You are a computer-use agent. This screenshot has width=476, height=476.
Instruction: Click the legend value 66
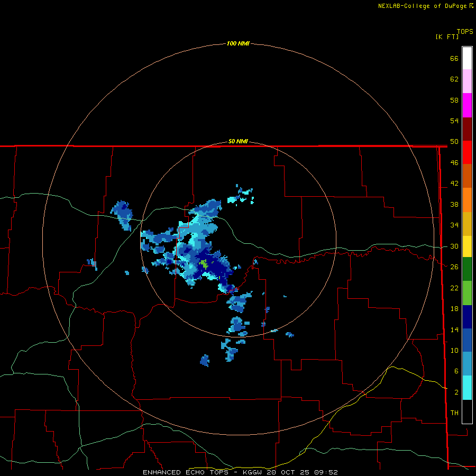(x=454, y=58)
